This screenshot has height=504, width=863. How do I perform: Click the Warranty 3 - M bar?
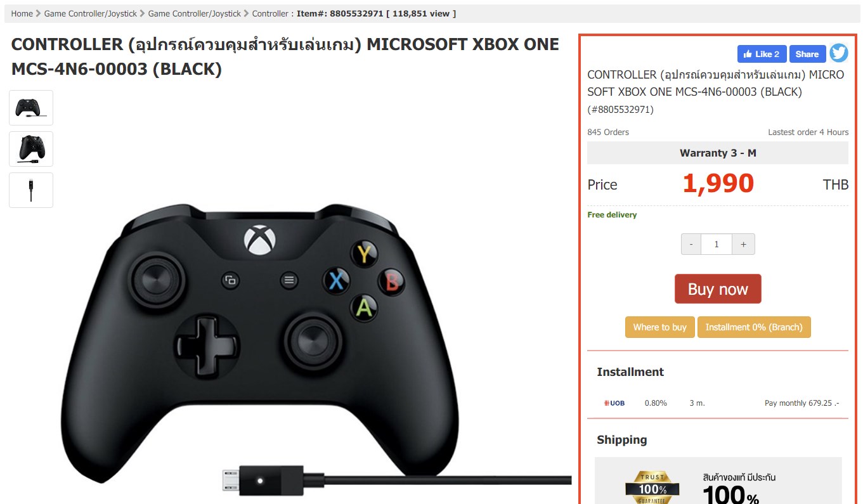tap(718, 153)
